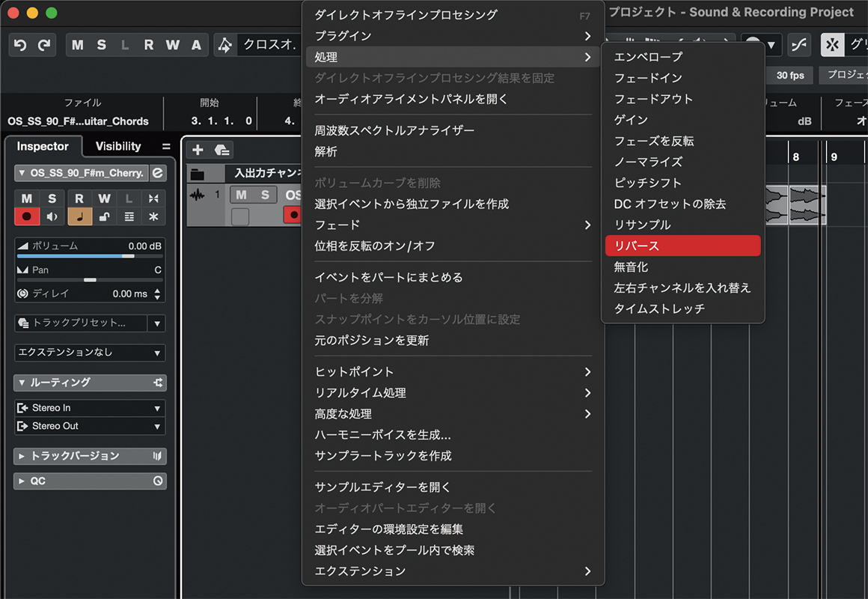868x599 pixels.
Task: Click the QC circle icon
Action: 159,481
